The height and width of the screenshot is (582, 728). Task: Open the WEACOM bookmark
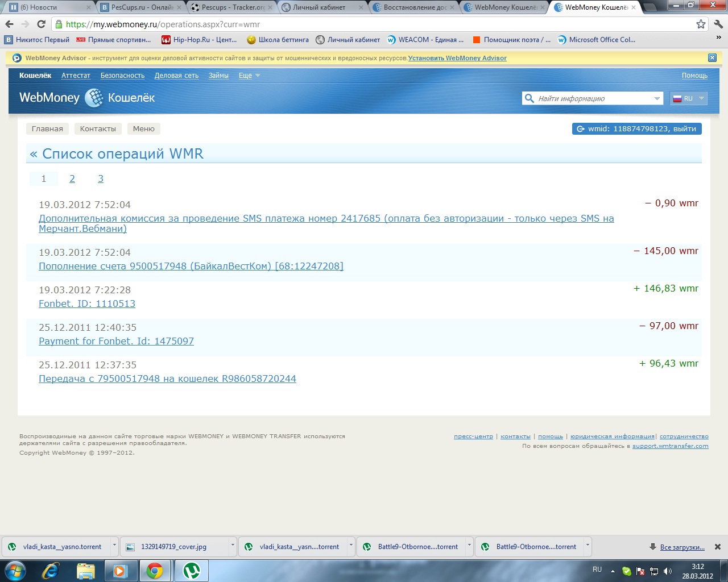point(425,40)
